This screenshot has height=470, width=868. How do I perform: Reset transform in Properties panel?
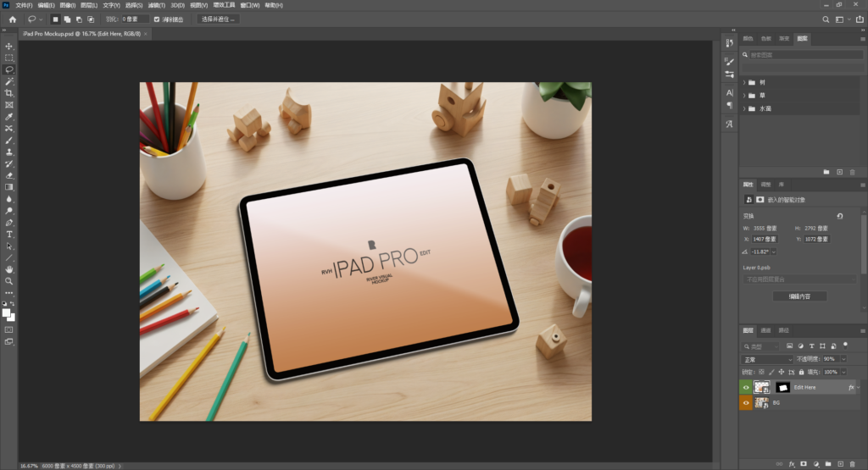(840, 216)
